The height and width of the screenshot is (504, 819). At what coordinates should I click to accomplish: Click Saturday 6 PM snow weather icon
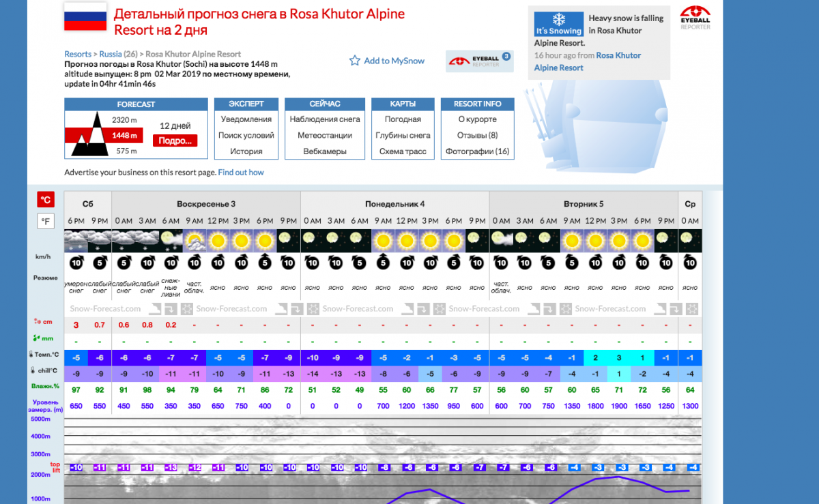76,241
